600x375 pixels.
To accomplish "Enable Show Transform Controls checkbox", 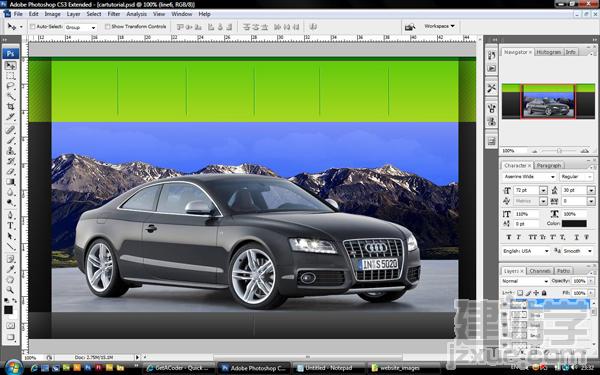I will (108, 27).
